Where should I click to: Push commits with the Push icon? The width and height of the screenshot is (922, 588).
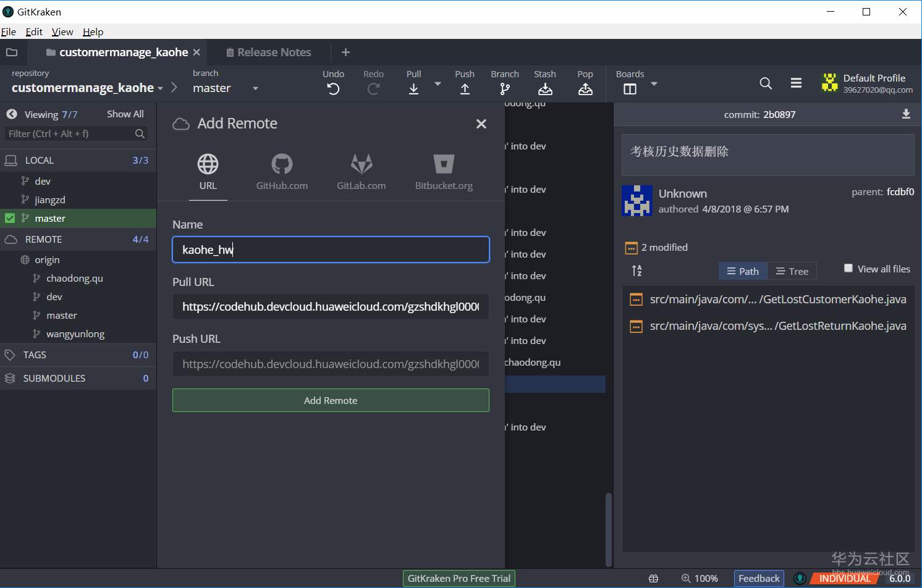pos(465,89)
